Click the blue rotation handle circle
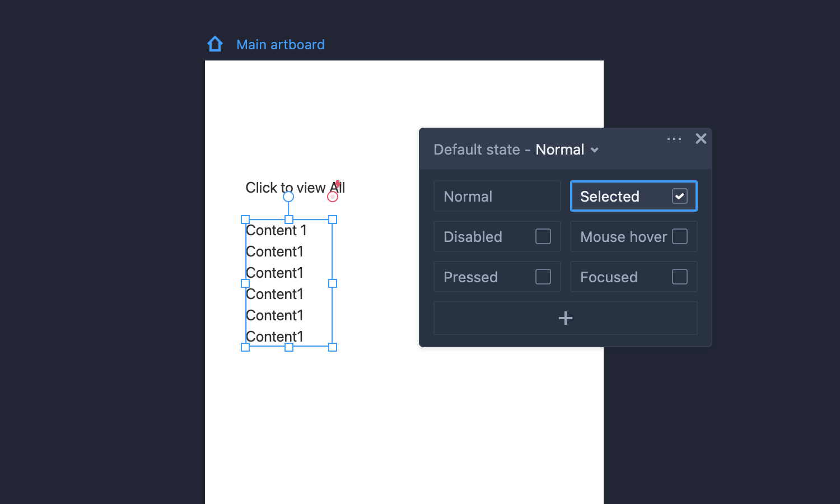Viewport: 840px width, 504px height. pos(288,197)
